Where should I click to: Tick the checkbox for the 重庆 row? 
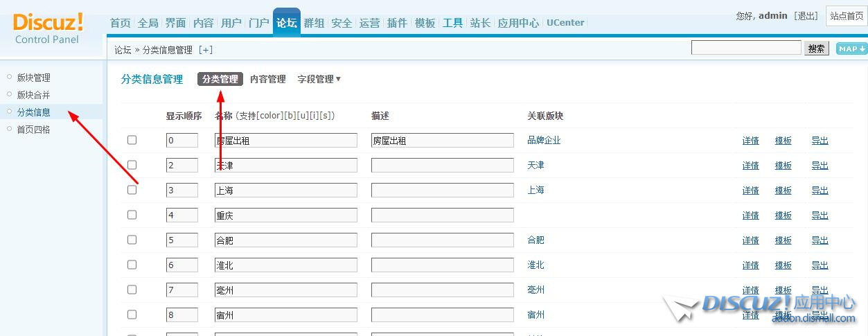(x=132, y=215)
